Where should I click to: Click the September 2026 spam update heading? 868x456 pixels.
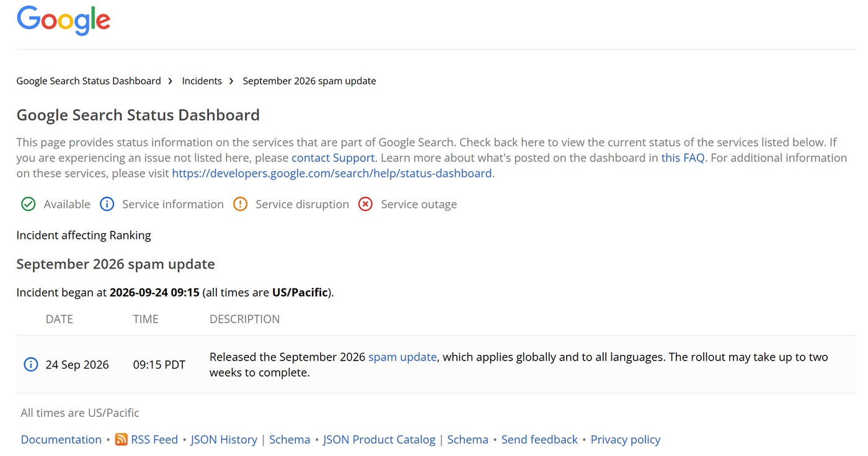click(x=116, y=264)
